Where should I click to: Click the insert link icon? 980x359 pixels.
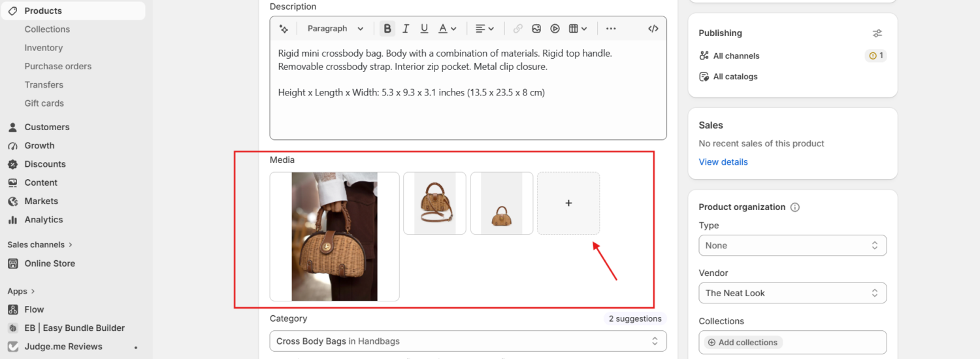(x=517, y=29)
